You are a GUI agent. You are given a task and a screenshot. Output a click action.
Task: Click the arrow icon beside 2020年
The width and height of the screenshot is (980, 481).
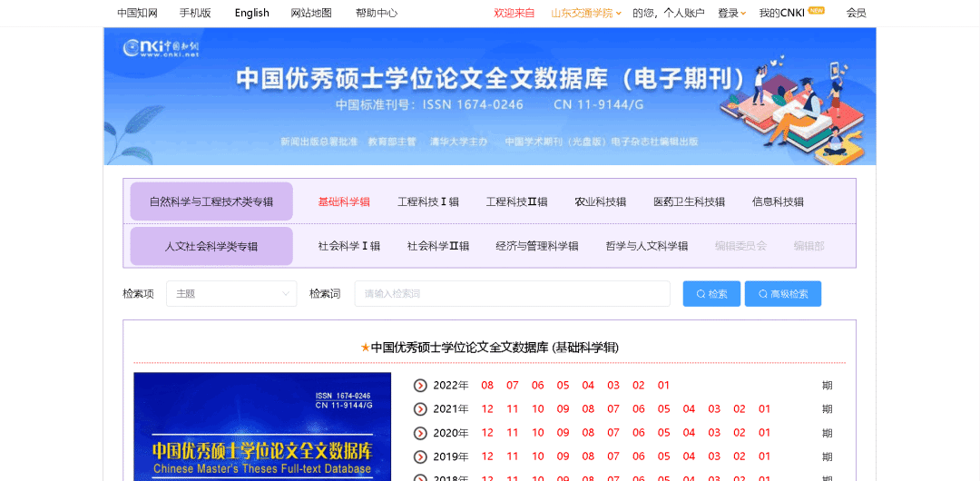click(x=420, y=433)
